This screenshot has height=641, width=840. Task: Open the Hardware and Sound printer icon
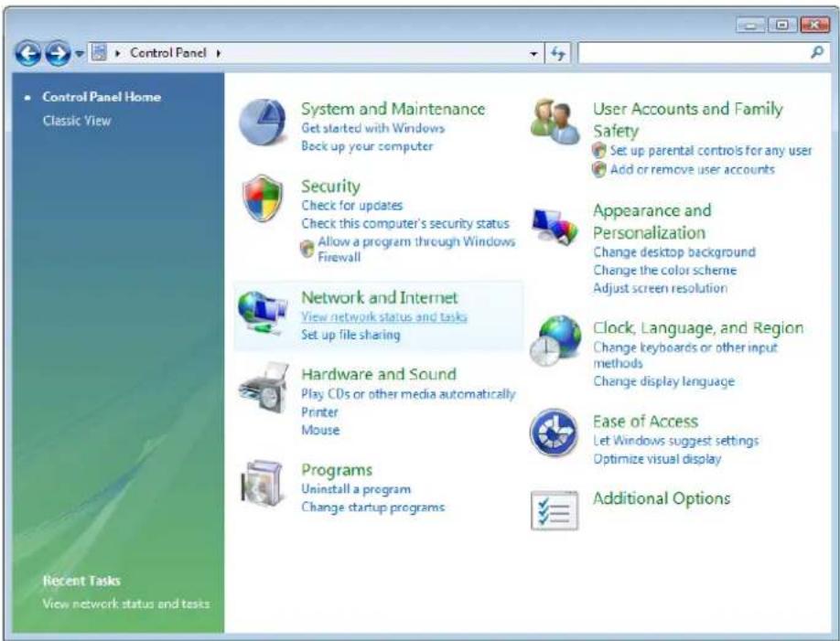coord(264,388)
